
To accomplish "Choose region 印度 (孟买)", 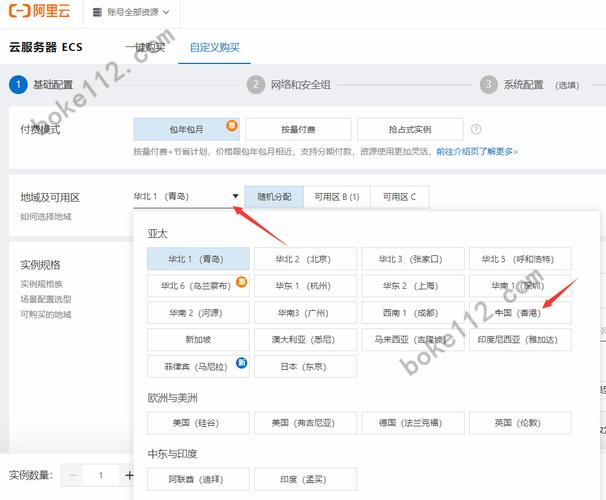I will click(x=305, y=479).
